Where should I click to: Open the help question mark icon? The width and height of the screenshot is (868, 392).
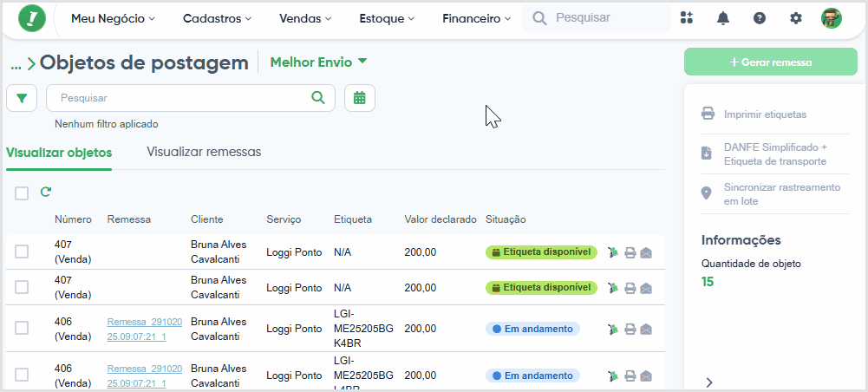pos(760,18)
